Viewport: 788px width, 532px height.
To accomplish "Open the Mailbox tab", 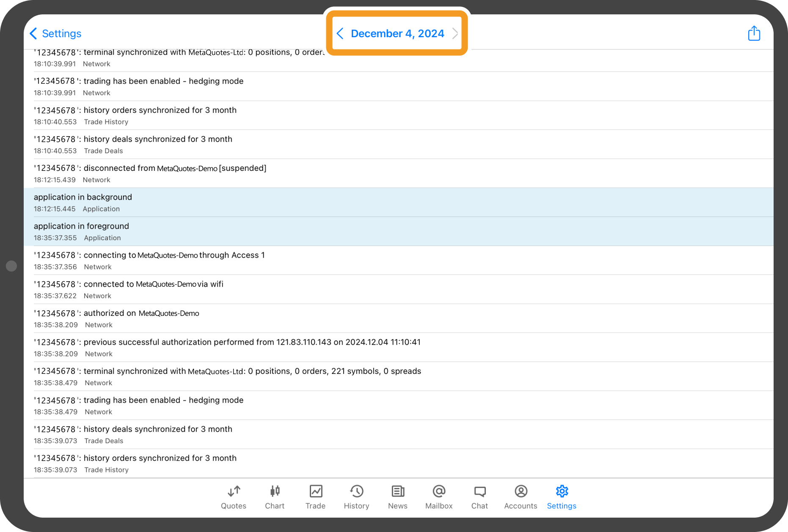I will click(439, 497).
